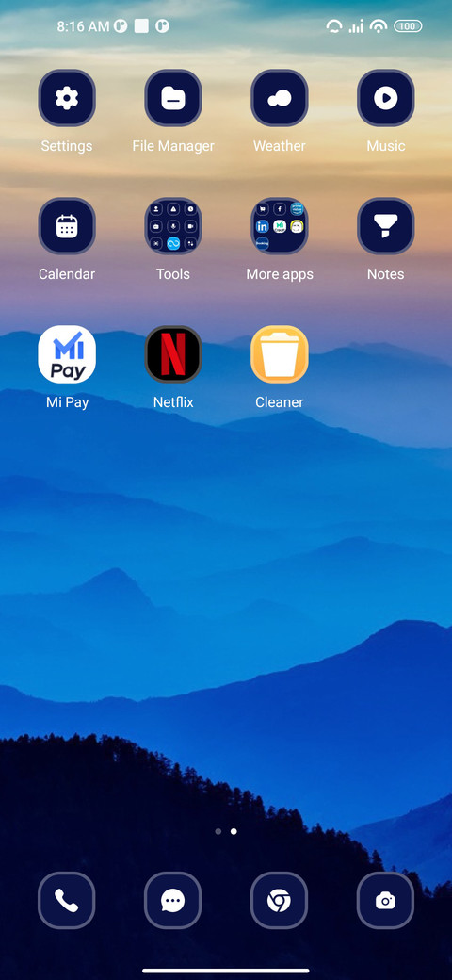
Task: Tap the 'More apps' label text
Action: coord(280,274)
